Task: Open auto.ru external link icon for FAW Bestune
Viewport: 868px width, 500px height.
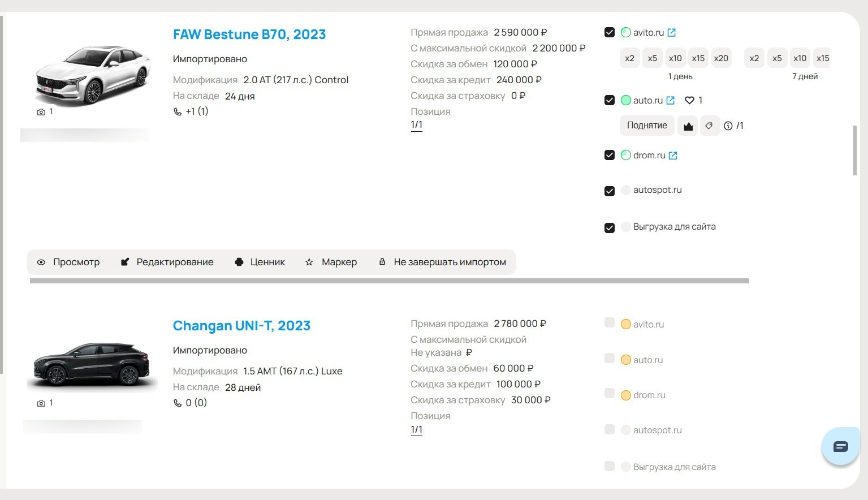Action: coord(670,100)
